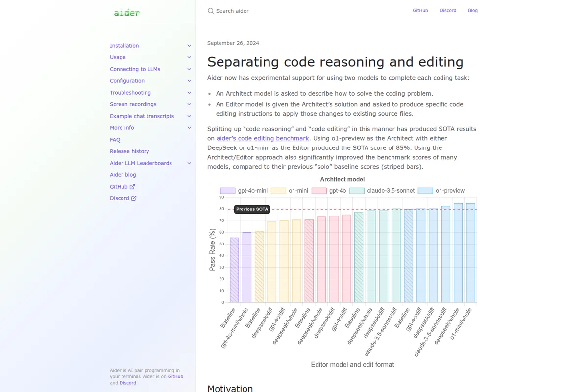Open aider's code editing benchmark link
Viewport: 588px width, 392px height.
click(x=263, y=139)
